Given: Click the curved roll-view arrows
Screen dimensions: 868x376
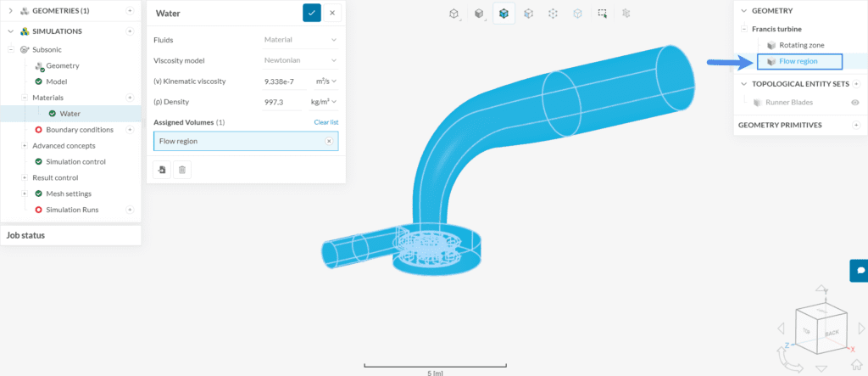Looking at the screenshot, I should pyautogui.click(x=790, y=361).
